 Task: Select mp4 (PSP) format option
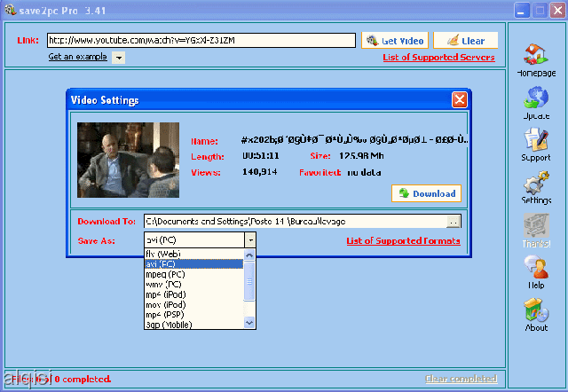[x=193, y=315]
